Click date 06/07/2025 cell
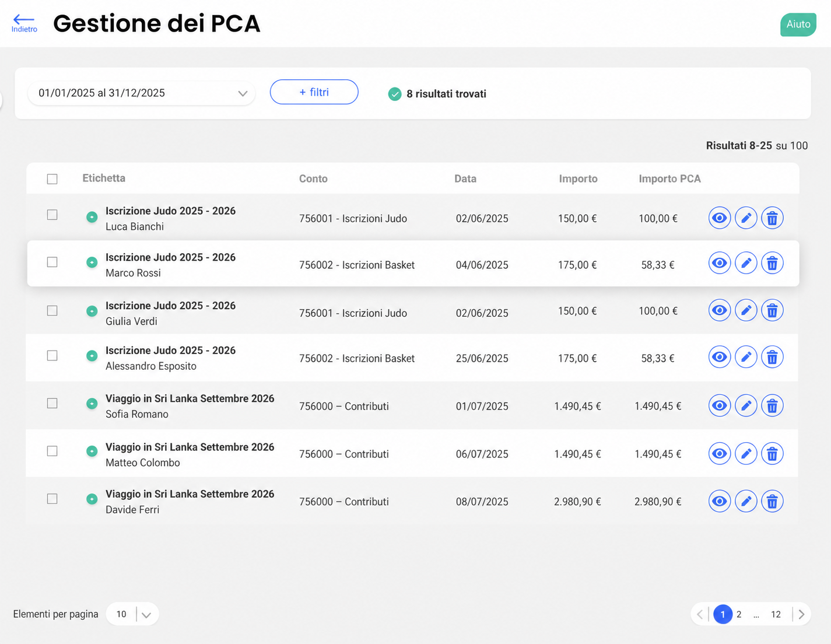 pyautogui.click(x=482, y=454)
